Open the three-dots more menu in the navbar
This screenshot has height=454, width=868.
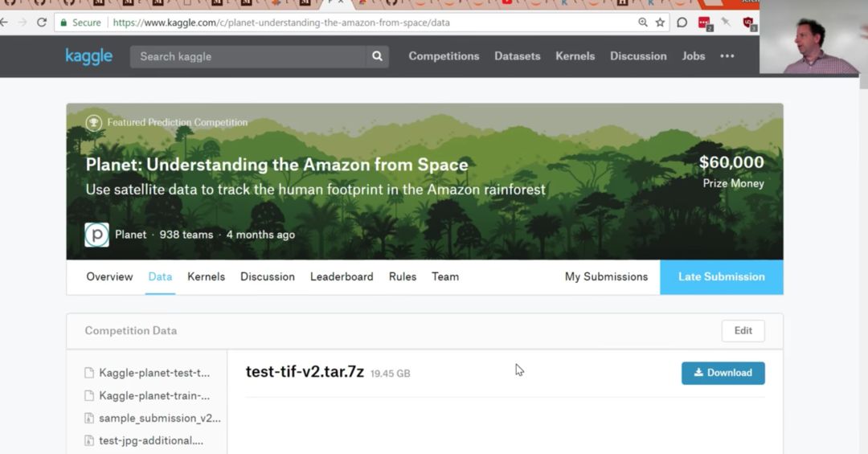pyautogui.click(x=727, y=56)
